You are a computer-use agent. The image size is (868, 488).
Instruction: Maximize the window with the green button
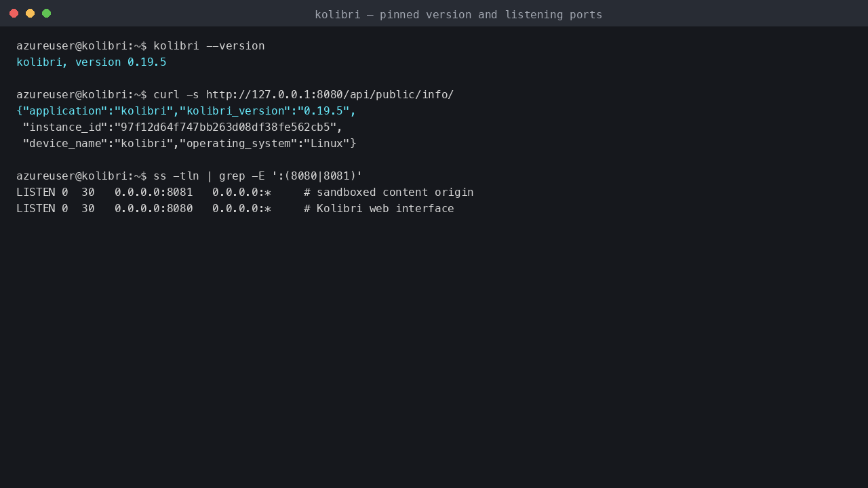(x=46, y=14)
